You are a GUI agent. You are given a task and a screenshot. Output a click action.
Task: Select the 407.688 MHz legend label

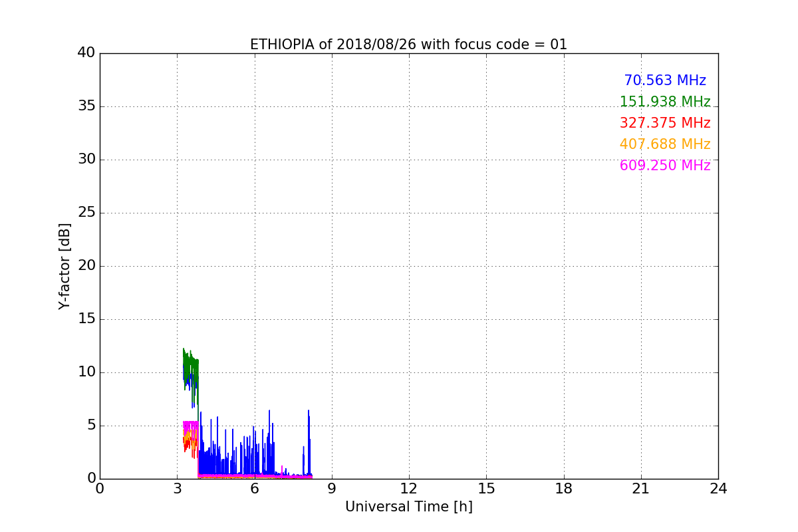pyautogui.click(x=665, y=144)
